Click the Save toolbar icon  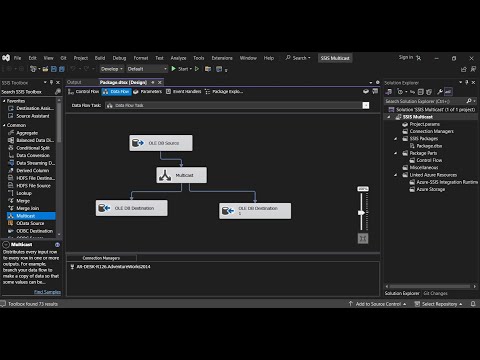[x=54, y=69]
